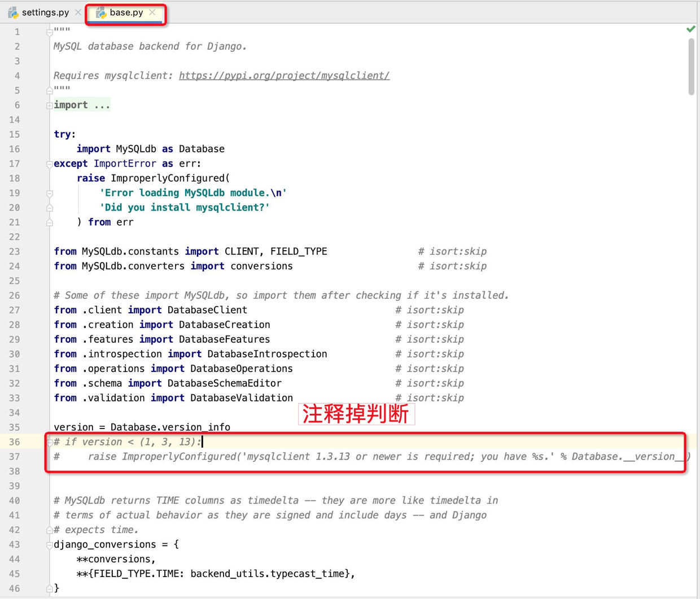Click 'DatabaseValidation' import on line 33
Screen dimensions: 700x599
242,399
